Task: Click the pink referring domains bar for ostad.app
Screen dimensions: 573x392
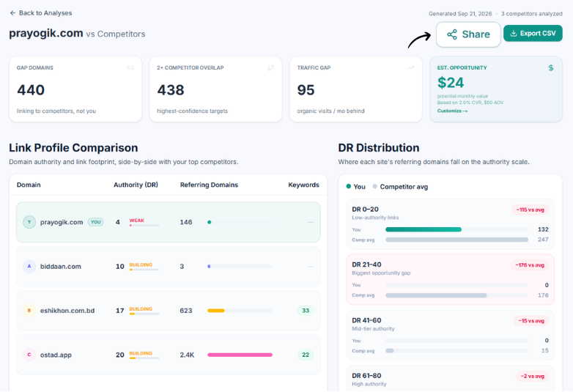Action: (x=240, y=355)
